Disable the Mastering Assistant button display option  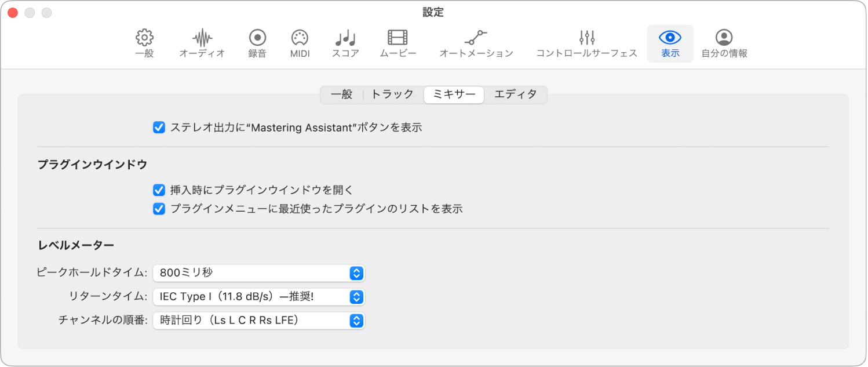click(x=159, y=128)
